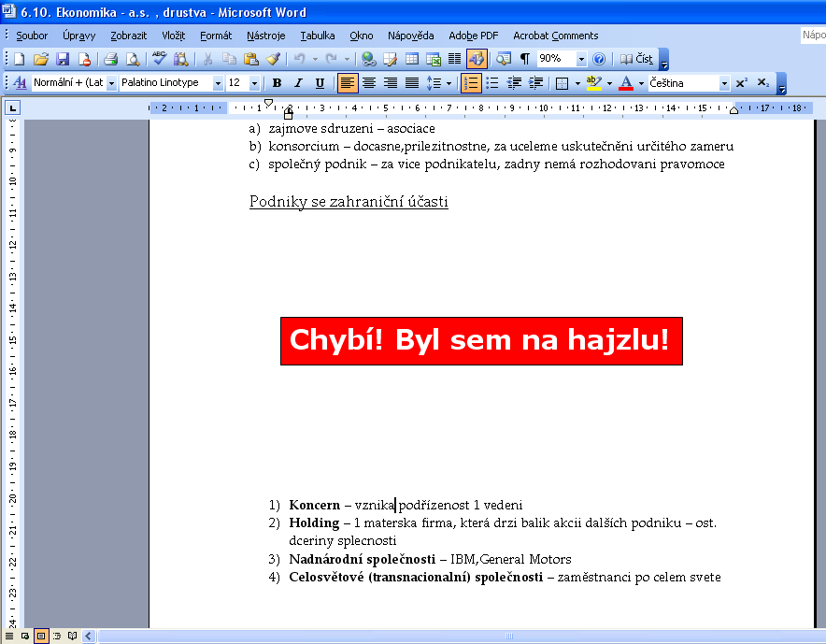Toggle show paragraph marks ¶
The height and width of the screenshot is (644, 826).
pyautogui.click(x=525, y=59)
